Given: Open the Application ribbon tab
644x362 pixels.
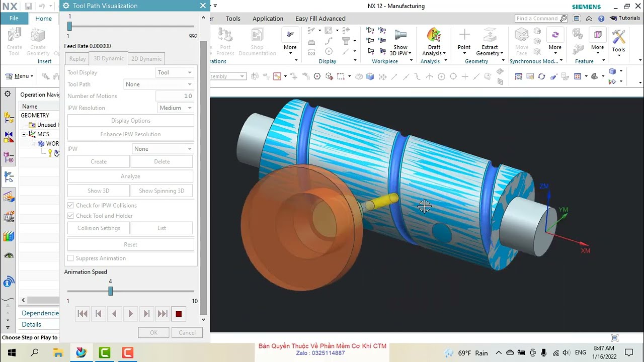Looking at the screenshot, I should (x=268, y=19).
